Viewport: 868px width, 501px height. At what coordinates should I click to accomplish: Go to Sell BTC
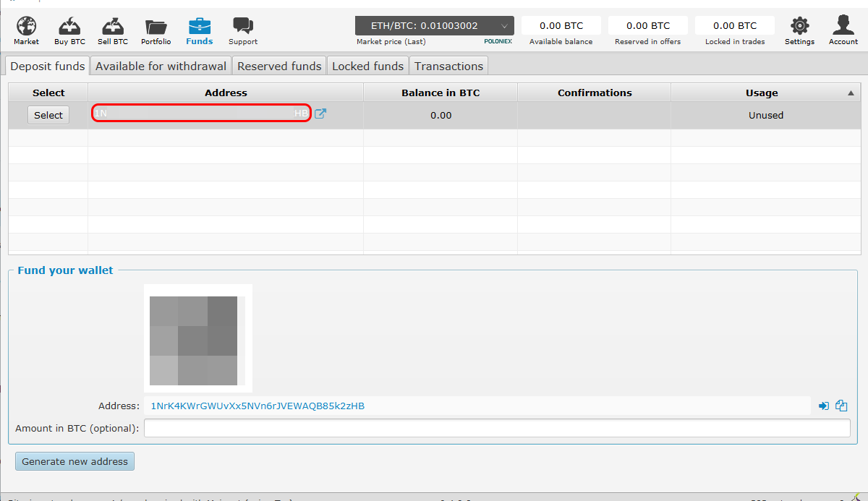[113, 31]
